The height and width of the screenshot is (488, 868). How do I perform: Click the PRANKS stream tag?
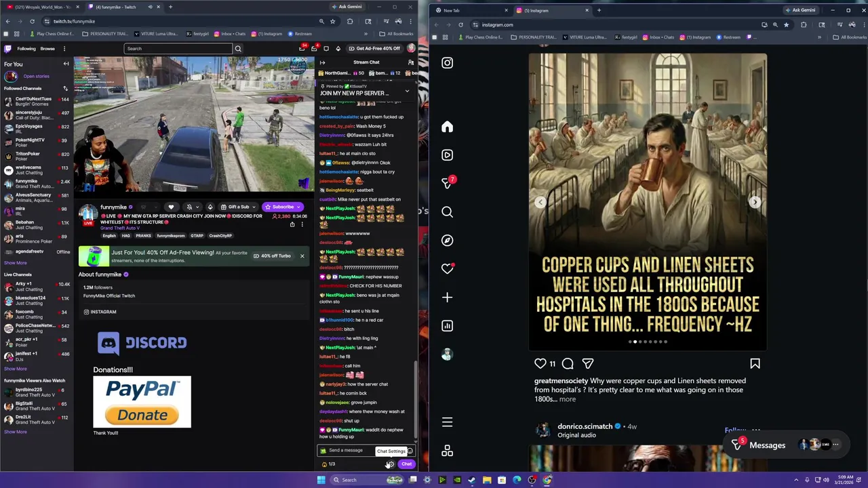[x=143, y=236]
